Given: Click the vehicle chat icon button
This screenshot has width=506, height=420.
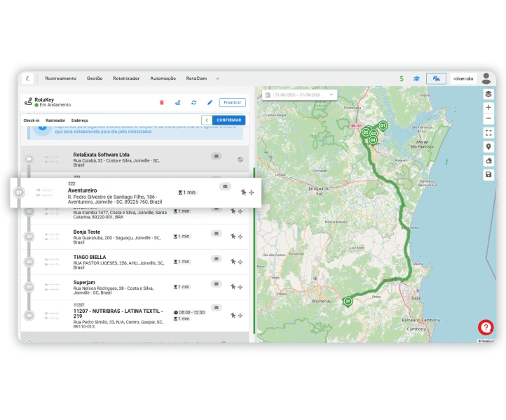Looking at the screenshot, I should click(x=437, y=78).
